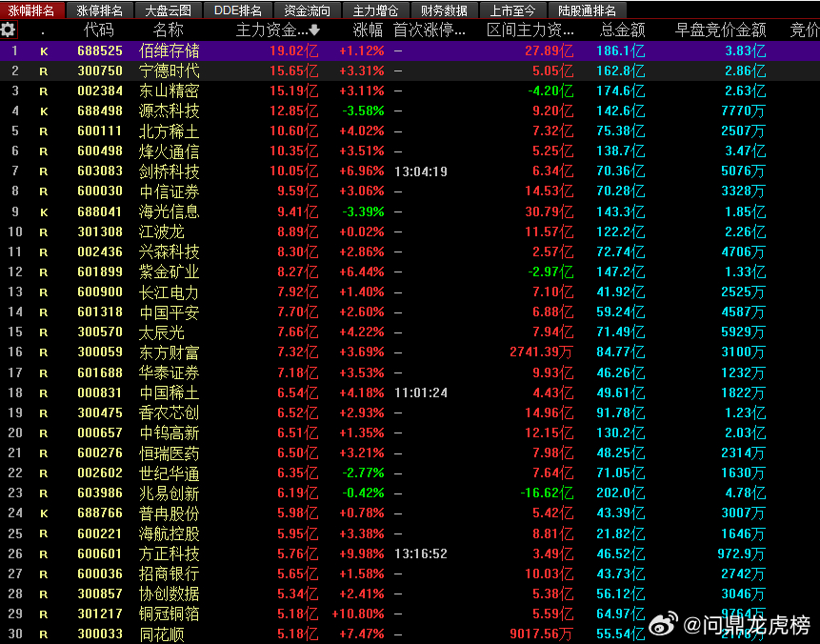Select the stock name 普冉股份
Viewport: 820px width, 644px height.
(169, 513)
